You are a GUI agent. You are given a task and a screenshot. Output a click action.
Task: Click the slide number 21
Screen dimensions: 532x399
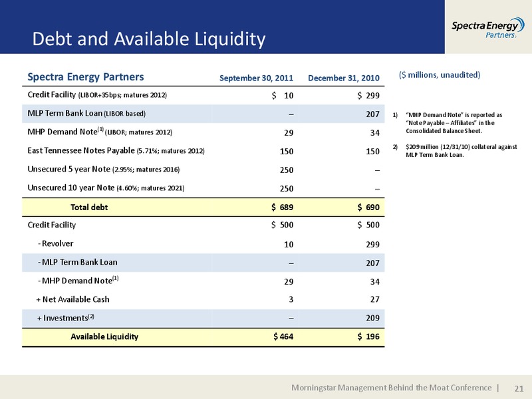(519, 388)
